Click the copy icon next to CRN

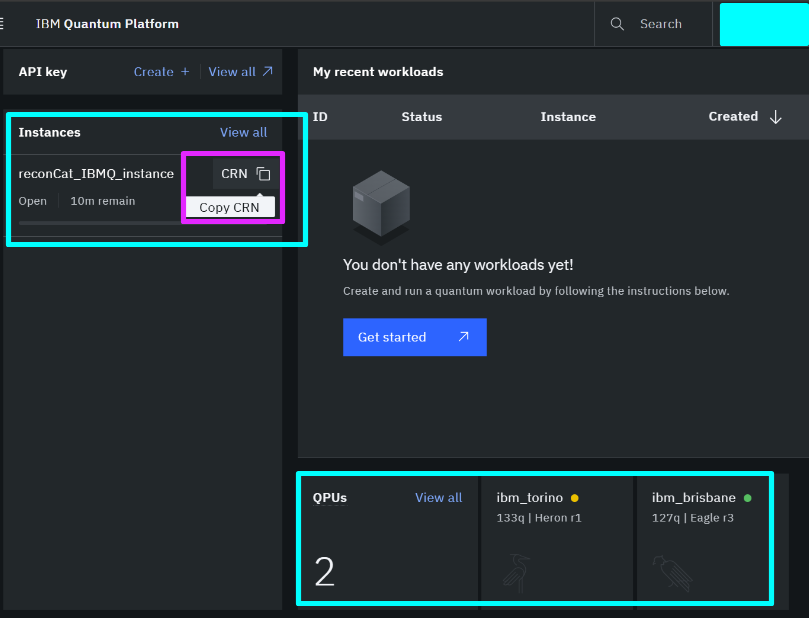(x=263, y=174)
